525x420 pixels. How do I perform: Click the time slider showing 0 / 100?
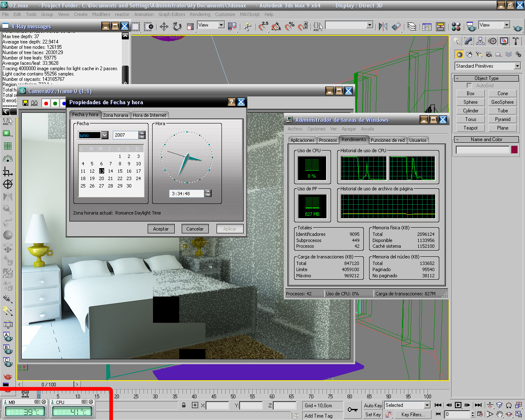(48, 384)
